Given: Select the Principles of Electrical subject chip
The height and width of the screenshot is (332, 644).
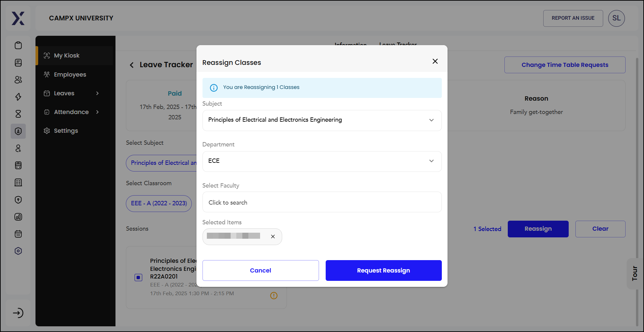Looking at the screenshot, I should (161, 163).
